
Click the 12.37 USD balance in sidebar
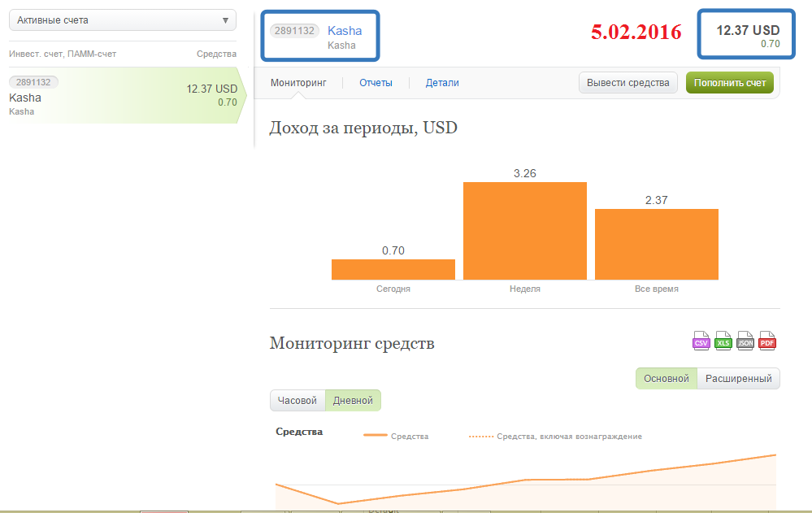(x=212, y=89)
